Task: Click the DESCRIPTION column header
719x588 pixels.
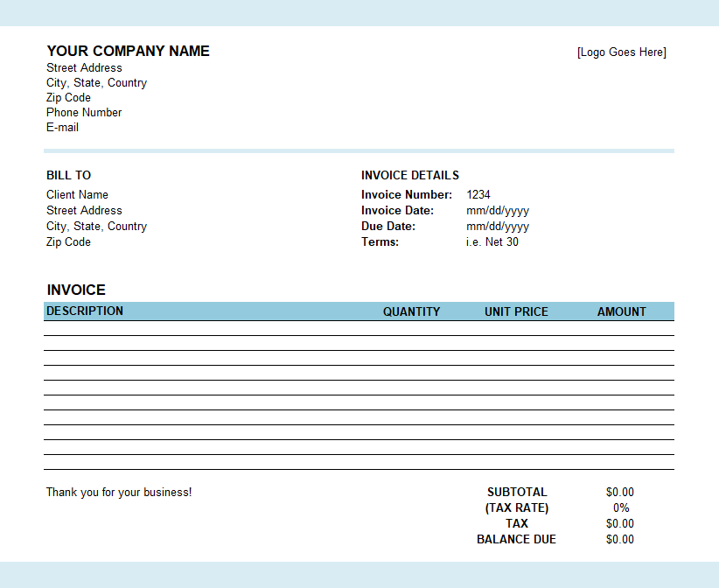Action: [x=85, y=311]
